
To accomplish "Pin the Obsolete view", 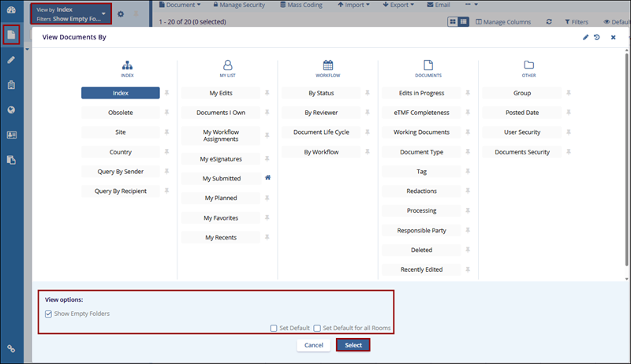I will (x=166, y=113).
